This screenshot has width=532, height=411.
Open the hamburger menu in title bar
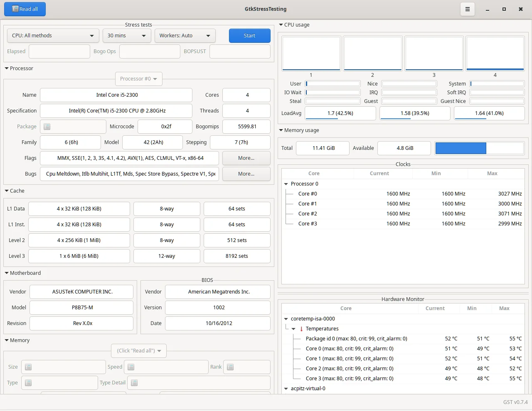468,9
